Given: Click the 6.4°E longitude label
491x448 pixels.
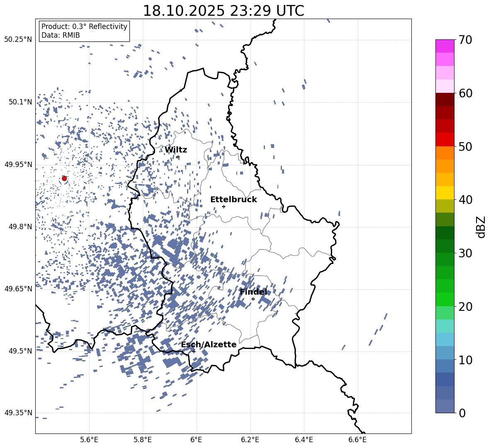Looking at the screenshot, I should 304,440.
